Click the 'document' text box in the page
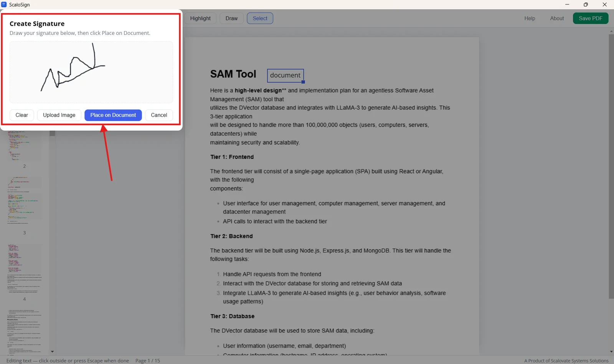The image size is (614, 364). coord(285,76)
